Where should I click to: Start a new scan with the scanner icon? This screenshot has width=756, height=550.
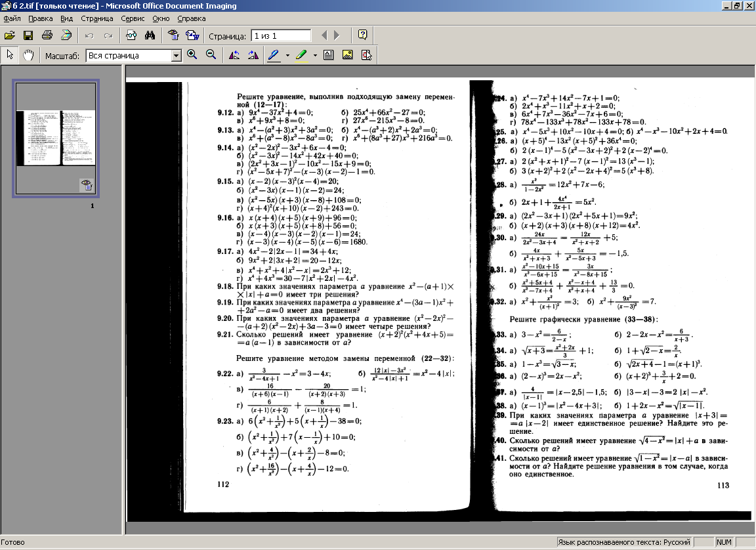tap(66, 35)
